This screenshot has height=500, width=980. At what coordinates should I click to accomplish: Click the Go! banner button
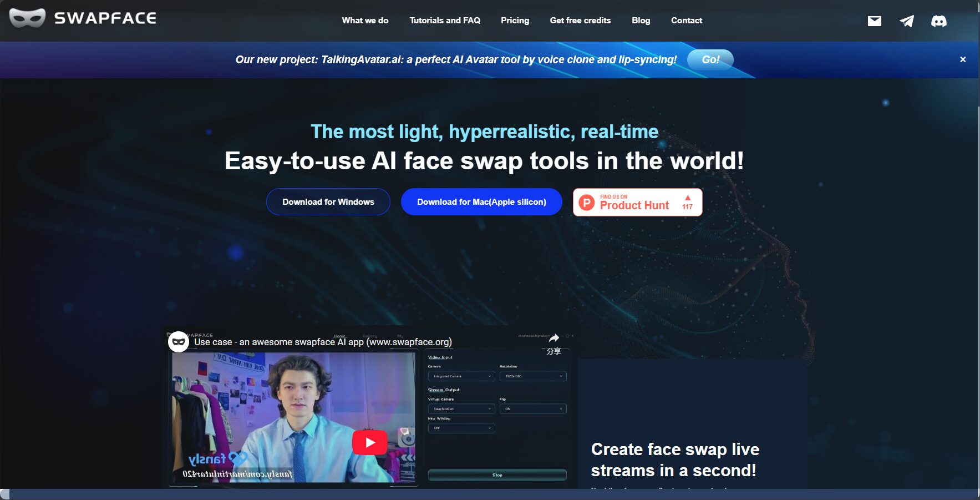pyautogui.click(x=710, y=59)
